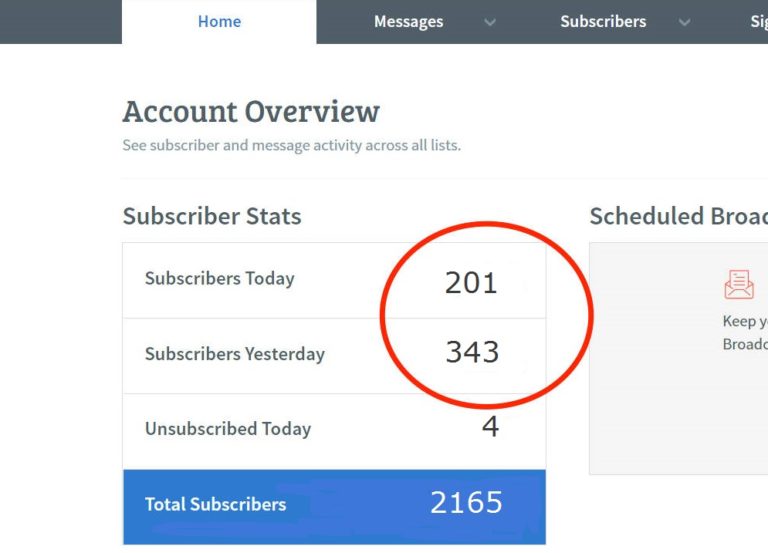
Task: Click the Account Overview heading
Action: (x=251, y=112)
